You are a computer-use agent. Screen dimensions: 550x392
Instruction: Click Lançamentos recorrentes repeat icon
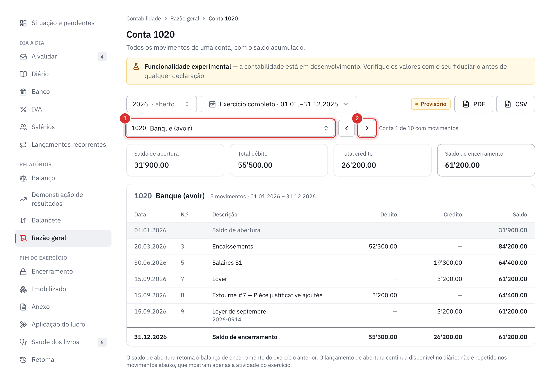click(23, 145)
